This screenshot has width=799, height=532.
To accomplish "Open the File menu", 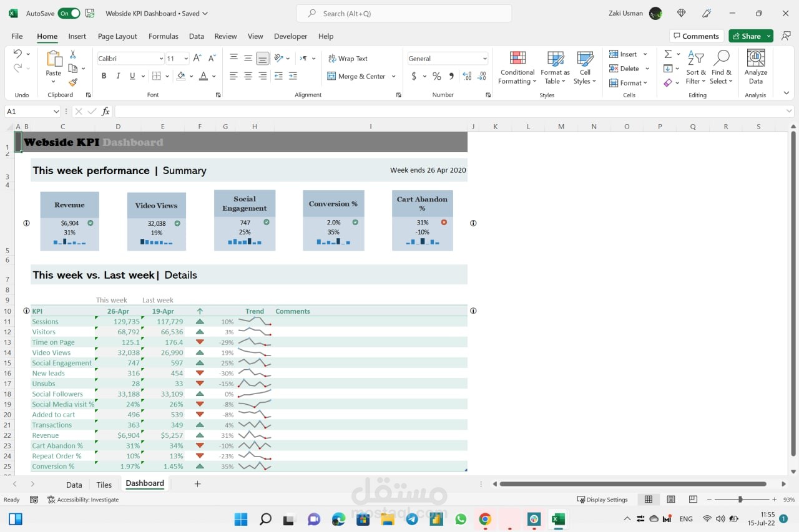I will [17, 36].
